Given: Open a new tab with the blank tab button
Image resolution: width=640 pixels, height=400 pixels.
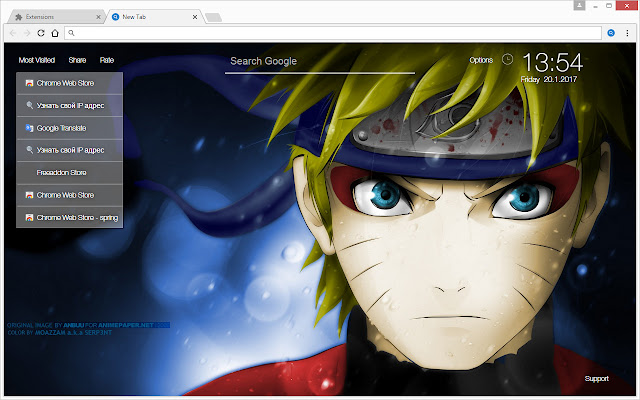Looking at the screenshot, I should coord(213,17).
